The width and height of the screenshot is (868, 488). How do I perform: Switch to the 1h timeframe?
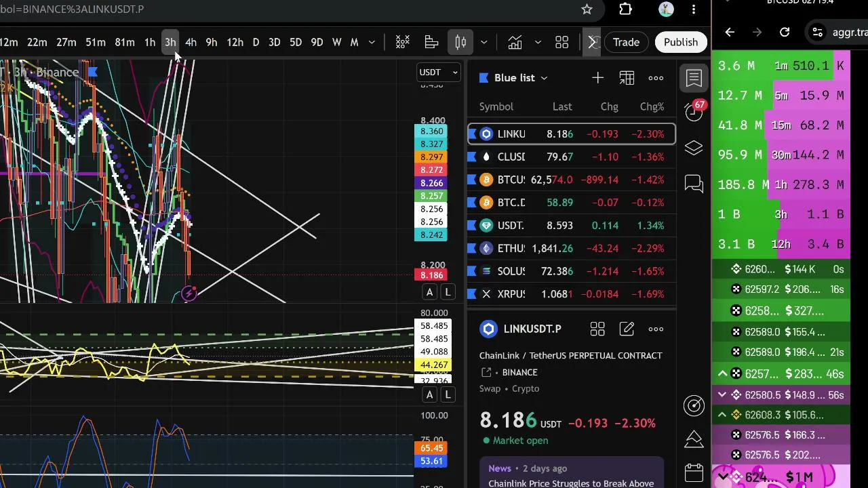point(150,43)
